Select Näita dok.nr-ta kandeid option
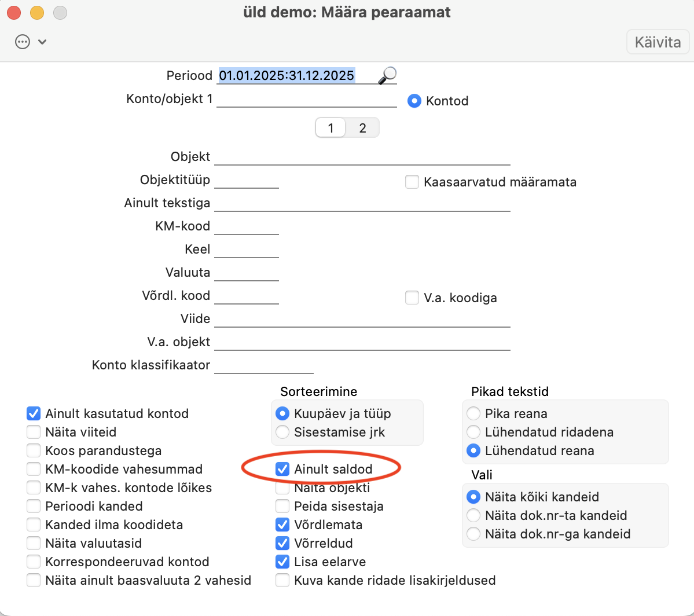Viewport: 694px width, 616px height. (x=473, y=515)
